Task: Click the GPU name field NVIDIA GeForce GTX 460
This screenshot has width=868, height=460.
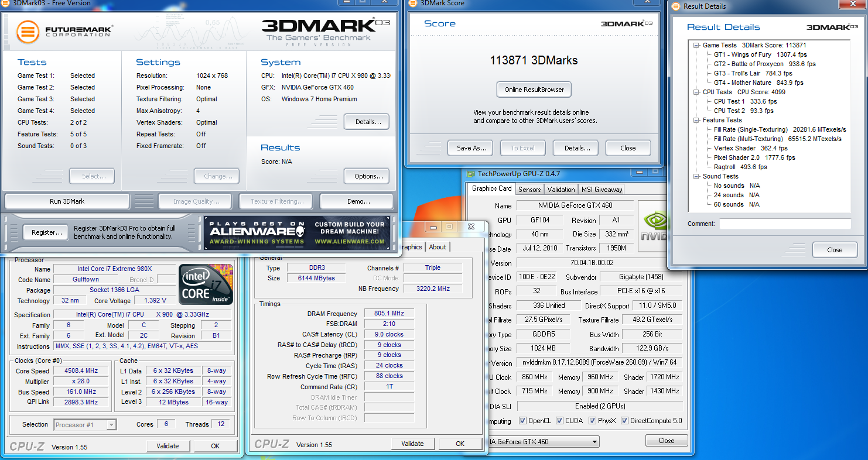Action: (x=575, y=205)
